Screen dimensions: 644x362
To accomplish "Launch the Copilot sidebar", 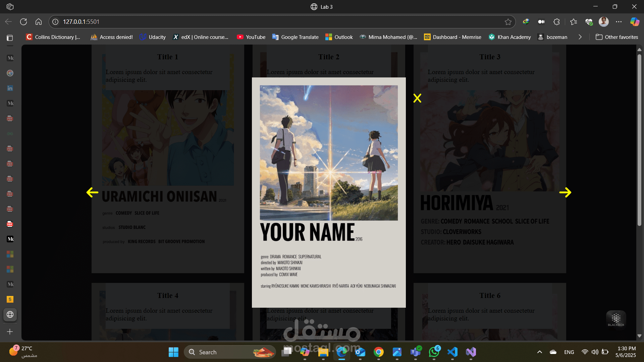I will (x=635, y=22).
